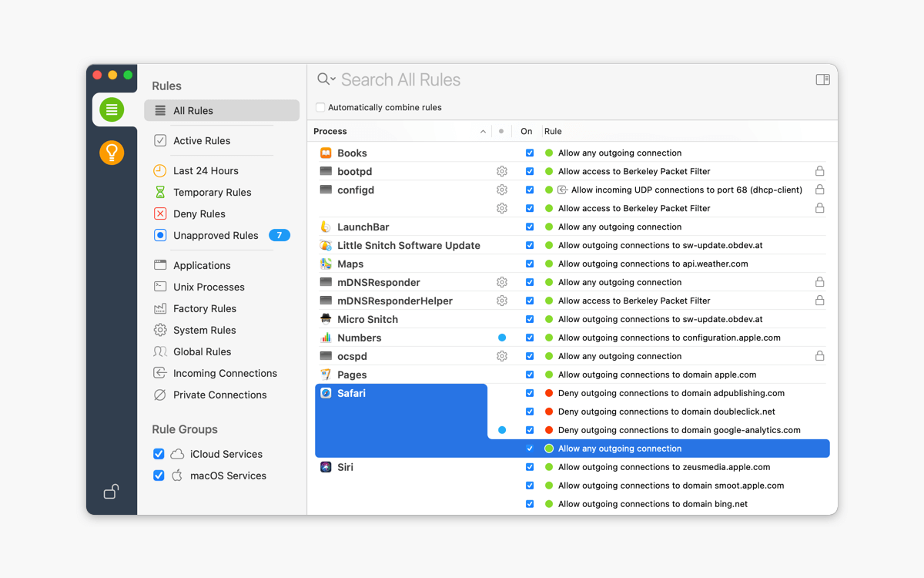Click the gear icon in mDNSResponder row
This screenshot has height=578, width=924.
click(502, 282)
